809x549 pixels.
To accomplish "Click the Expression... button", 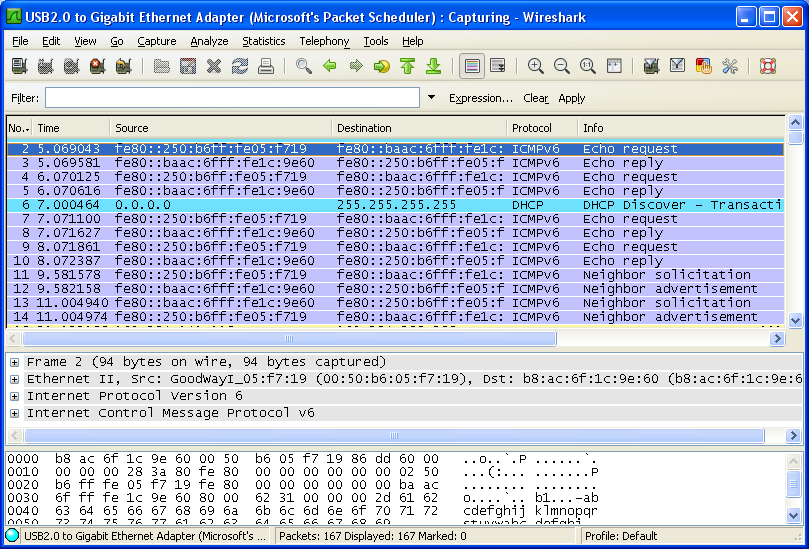I will (x=481, y=98).
